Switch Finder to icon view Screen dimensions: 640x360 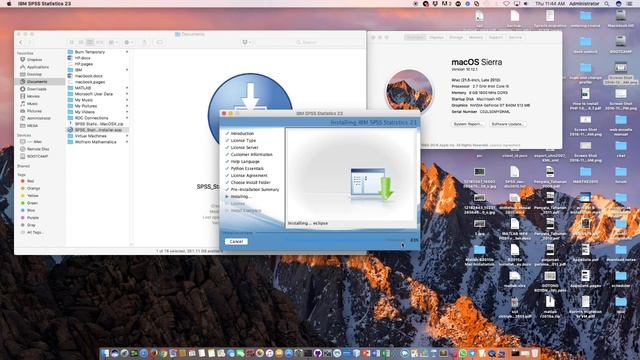coord(71,42)
